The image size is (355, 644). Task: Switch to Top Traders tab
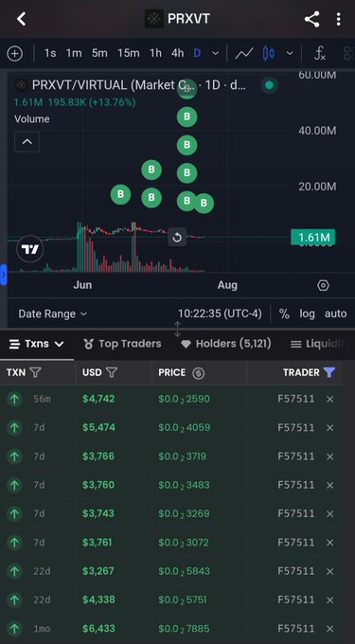point(122,344)
